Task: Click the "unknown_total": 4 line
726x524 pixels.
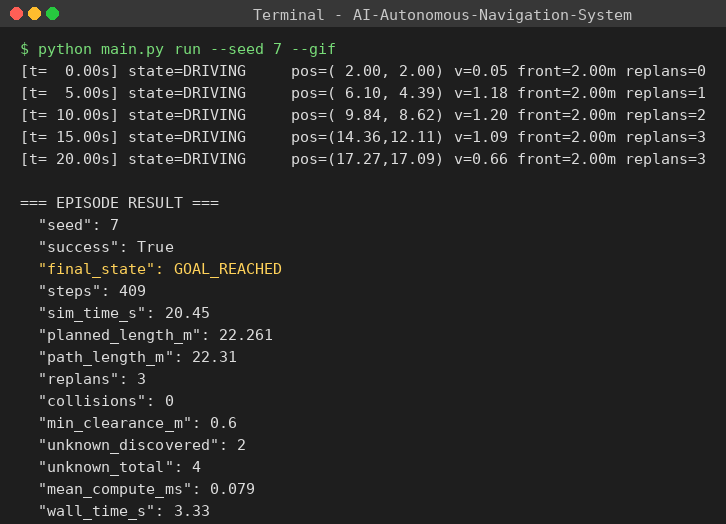Action: pyautogui.click(x=119, y=467)
